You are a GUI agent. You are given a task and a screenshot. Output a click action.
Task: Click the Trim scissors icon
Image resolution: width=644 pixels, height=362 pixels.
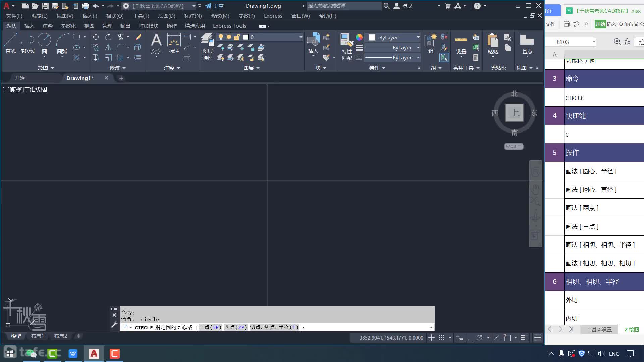120,37
